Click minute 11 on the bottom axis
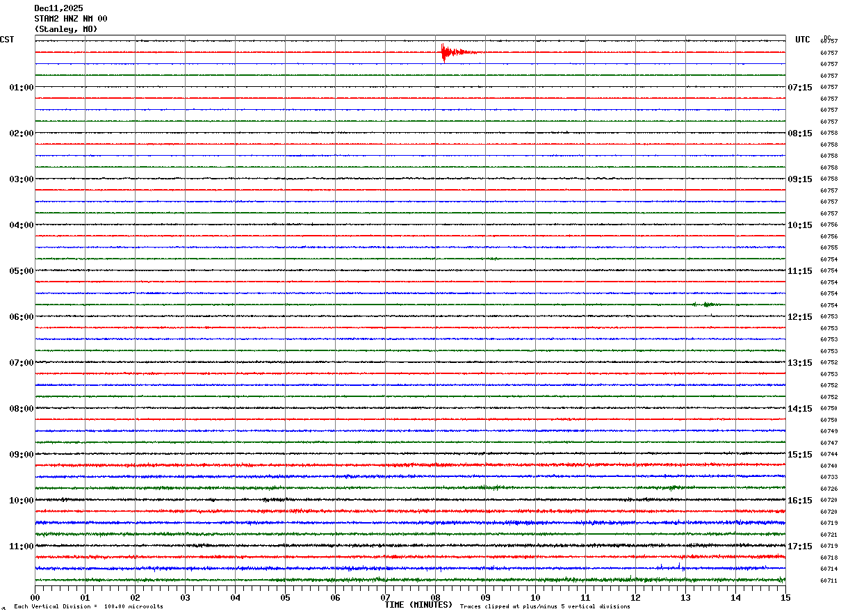 [x=585, y=597]
